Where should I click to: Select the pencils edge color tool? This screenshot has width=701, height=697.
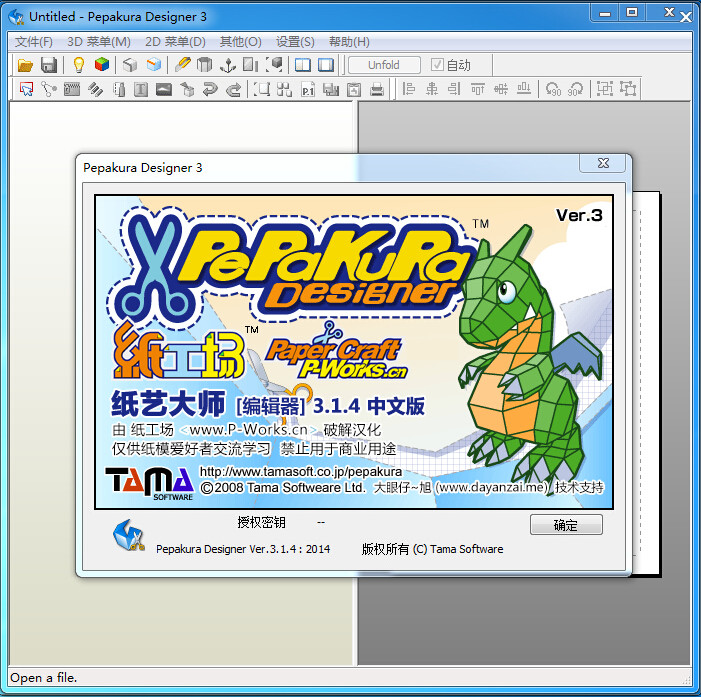[95, 89]
